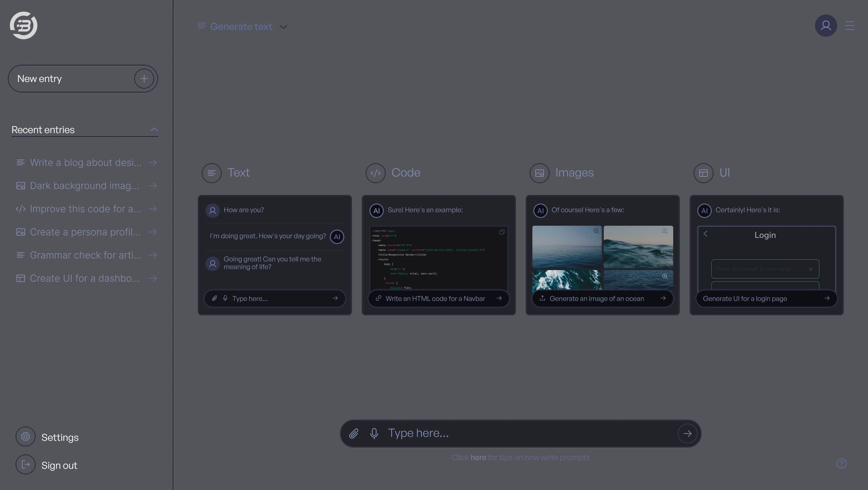Screen dimensions: 868x490
Task: Select the microphone in the bottom prompt bar
Action: (x=374, y=434)
